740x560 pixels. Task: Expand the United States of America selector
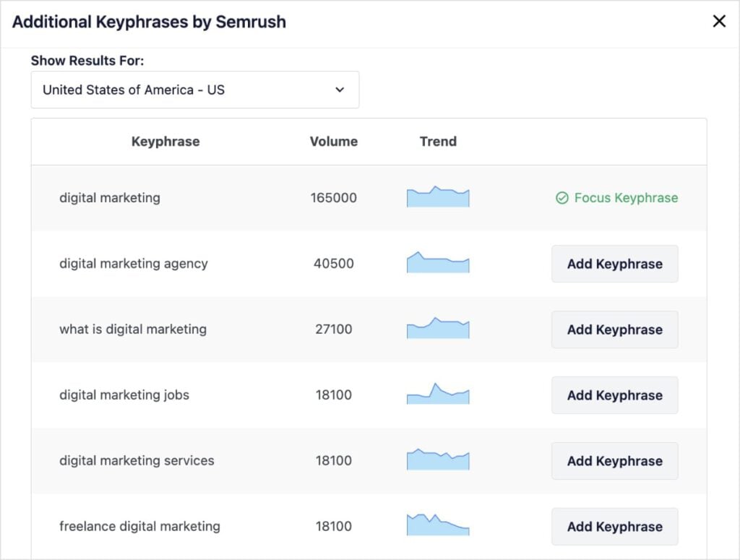click(x=194, y=90)
